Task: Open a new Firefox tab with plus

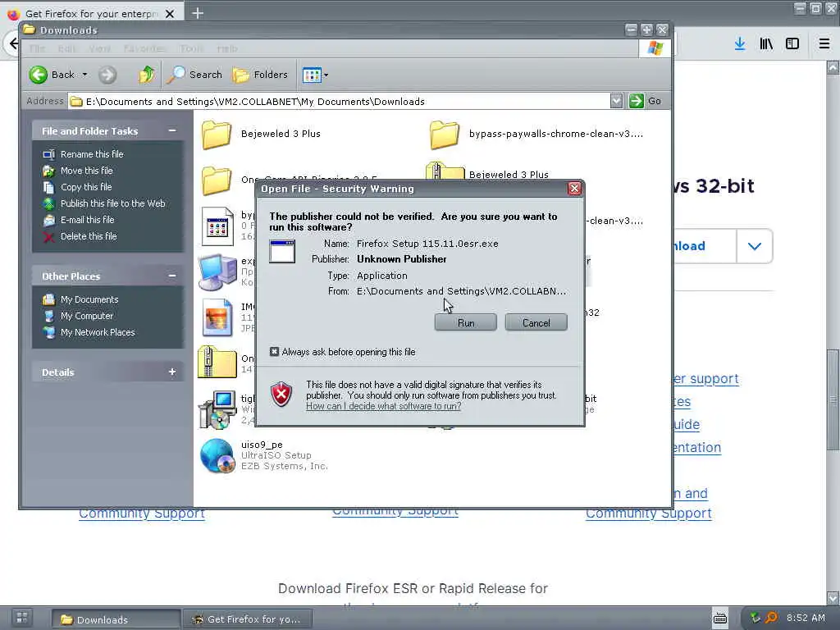Action: 198,13
